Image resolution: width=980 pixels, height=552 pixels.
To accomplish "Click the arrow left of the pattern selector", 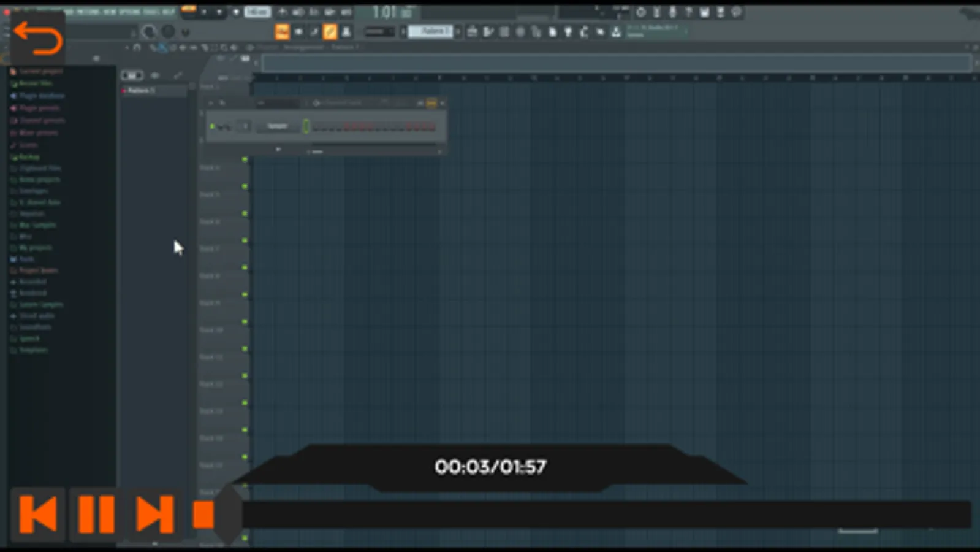I will (403, 31).
